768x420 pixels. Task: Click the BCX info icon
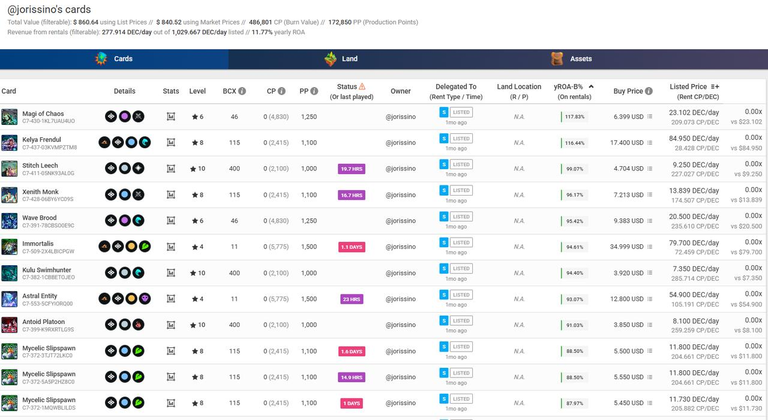click(x=242, y=91)
